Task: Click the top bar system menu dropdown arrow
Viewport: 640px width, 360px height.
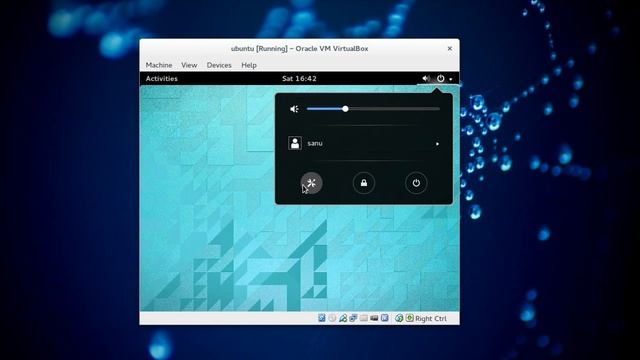Action: click(451, 79)
